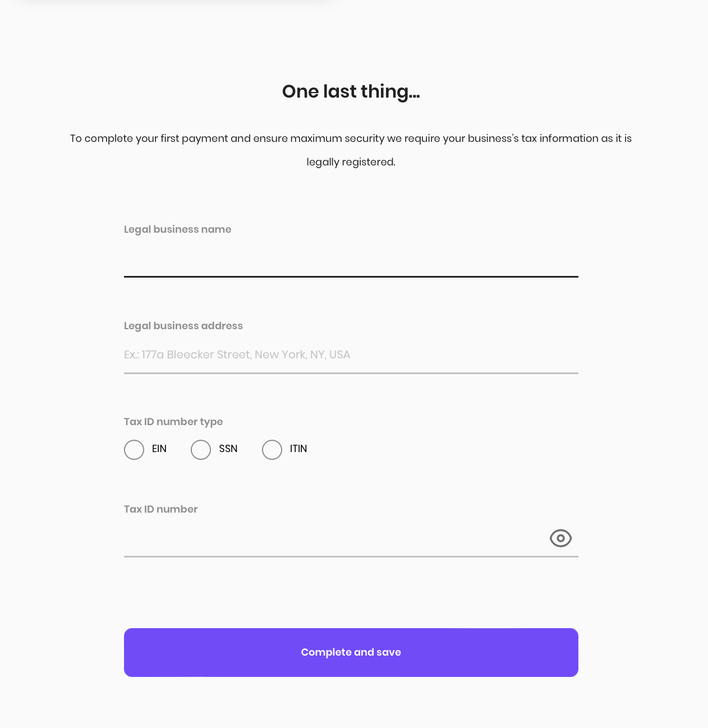Image resolution: width=708 pixels, height=728 pixels.
Task: Show the hidden Tax ID number with eye icon
Action: 560,538
